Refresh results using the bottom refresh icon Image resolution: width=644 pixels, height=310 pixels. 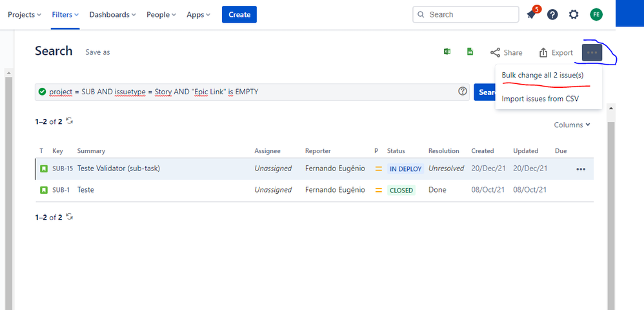(x=70, y=216)
